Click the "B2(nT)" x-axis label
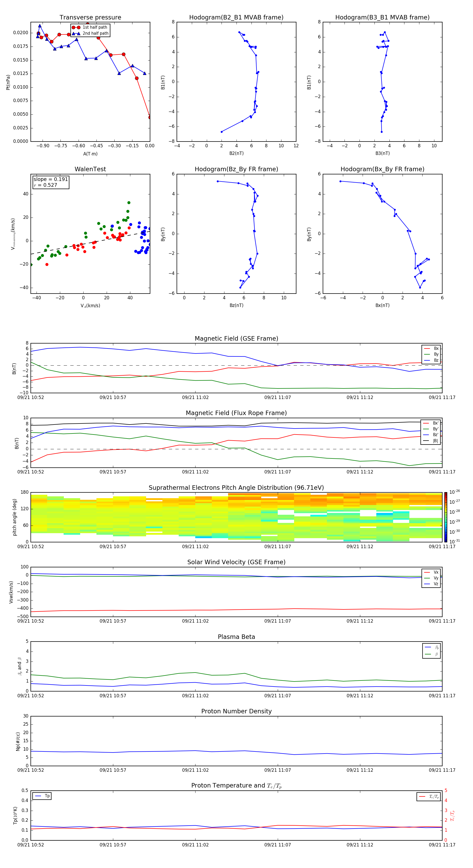The image size is (473, 868). point(236,153)
